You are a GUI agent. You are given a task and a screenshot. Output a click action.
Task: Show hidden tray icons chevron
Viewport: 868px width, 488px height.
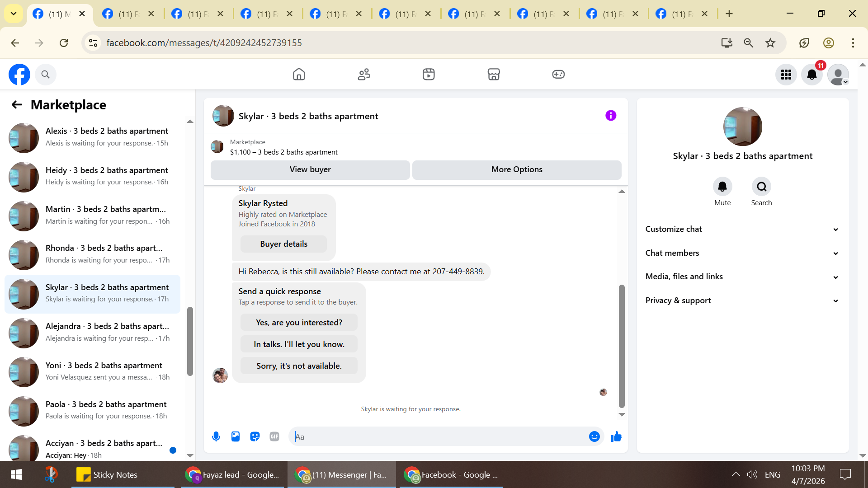736,474
